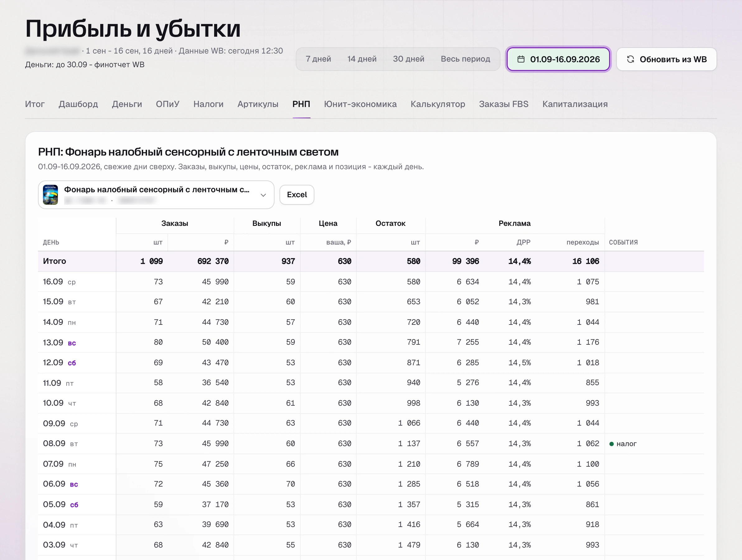Open the Калькулятор tab

point(438,104)
